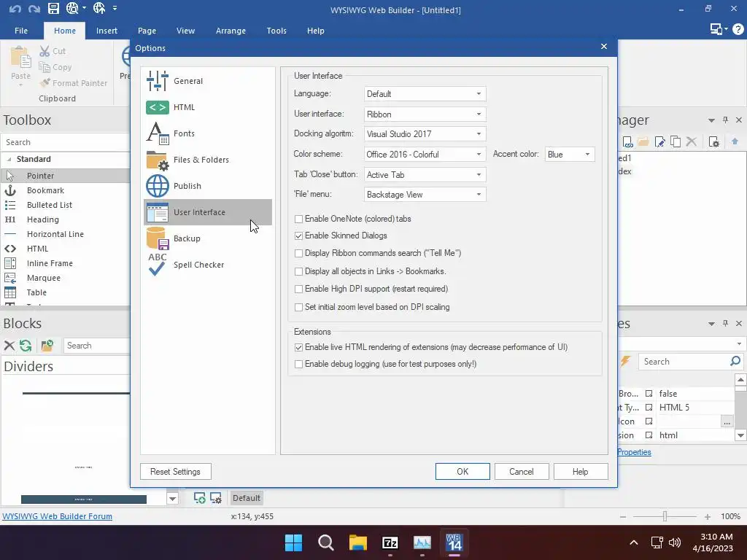
Task: Check Display all objects in Links Bookmarks
Action: pos(298,271)
